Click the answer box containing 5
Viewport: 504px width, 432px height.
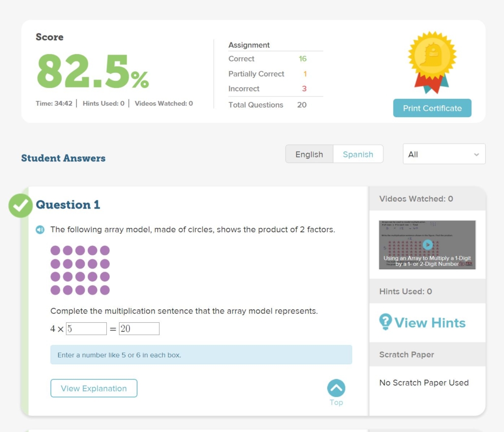[x=87, y=328]
